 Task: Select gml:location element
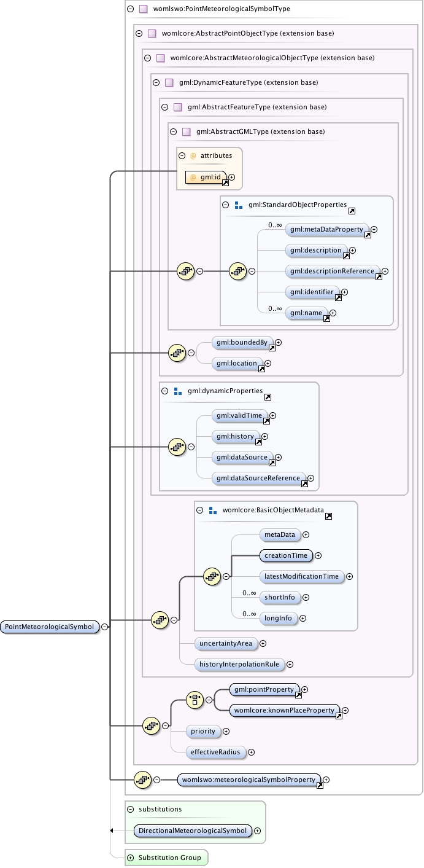tap(237, 363)
